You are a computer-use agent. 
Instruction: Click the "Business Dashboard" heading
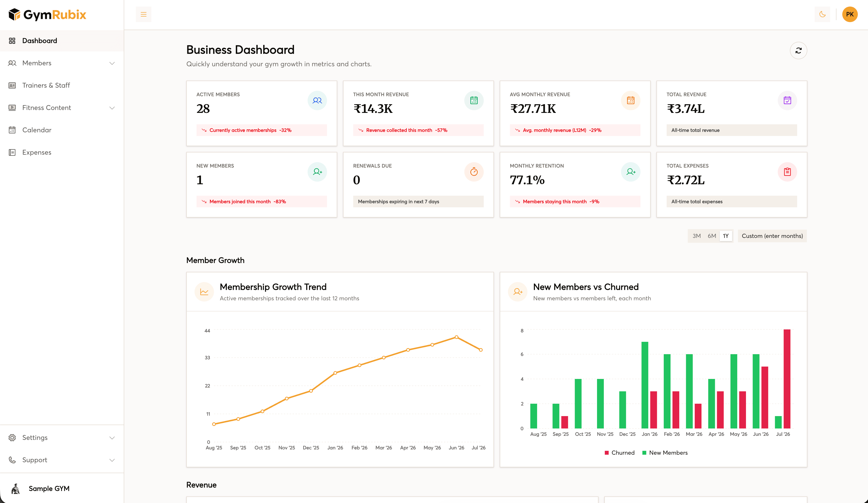[x=240, y=50]
